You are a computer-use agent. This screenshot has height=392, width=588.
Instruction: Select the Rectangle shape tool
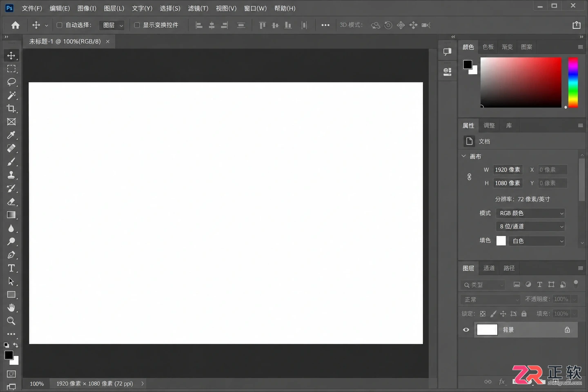pos(11,294)
